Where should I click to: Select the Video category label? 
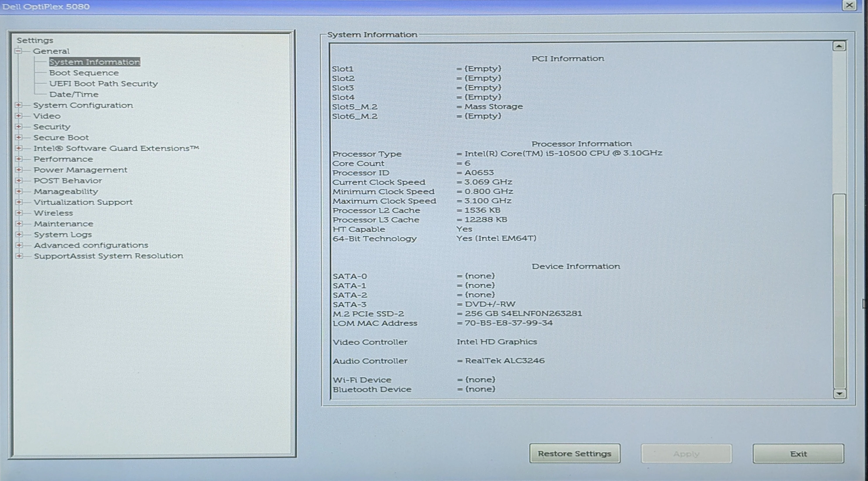click(x=47, y=116)
